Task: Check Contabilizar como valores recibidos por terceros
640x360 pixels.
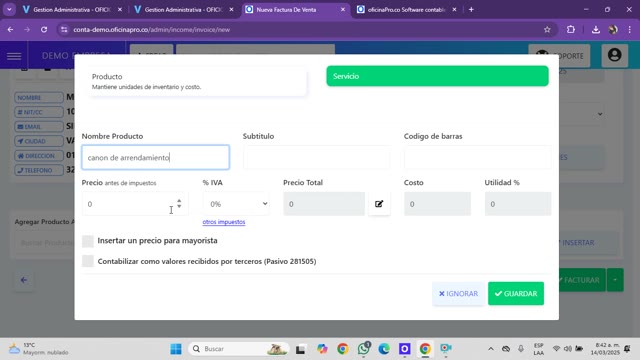Action: (88, 261)
